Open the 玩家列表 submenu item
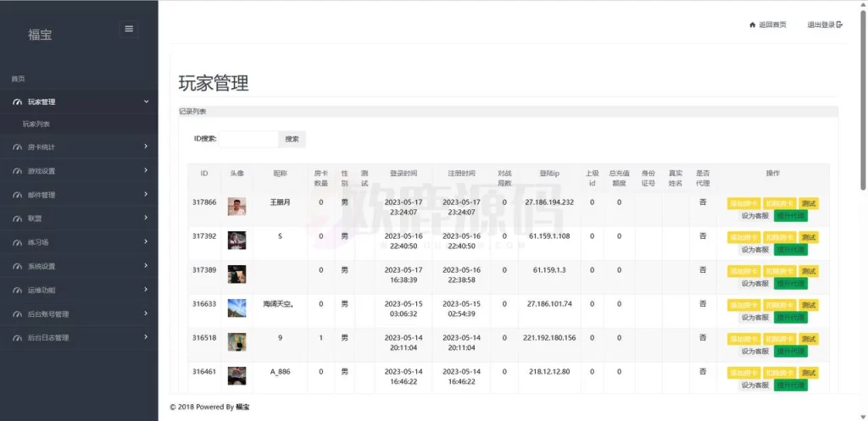The height and width of the screenshot is (421, 868). point(36,125)
